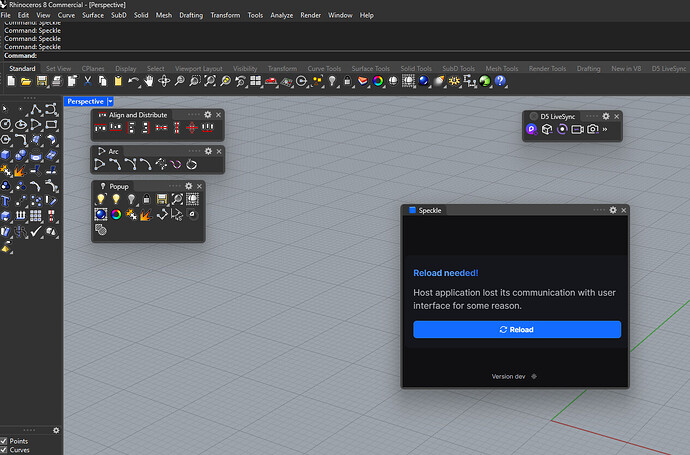The width and height of the screenshot is (690, 455).
Task: Click the Zoom Window icon
Action: coord(195,81)
